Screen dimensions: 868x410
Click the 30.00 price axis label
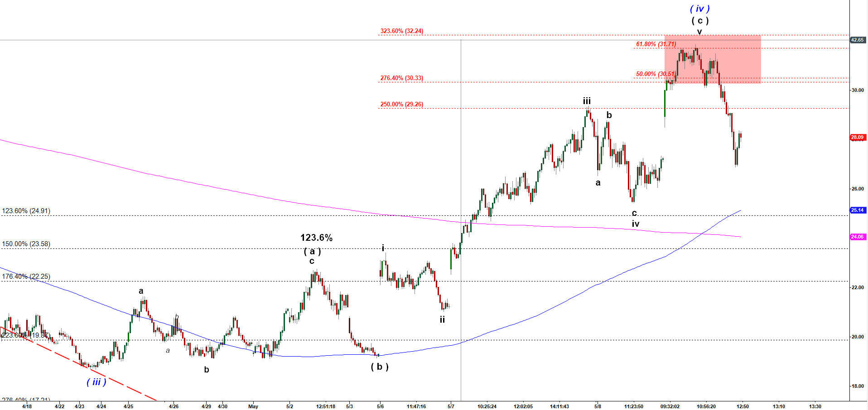pos(858,90)
